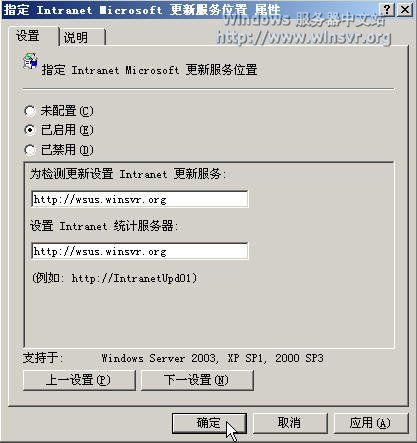Click the 为检测更新设置 Intranet 更新服务 label

click(x=128, y=174)
